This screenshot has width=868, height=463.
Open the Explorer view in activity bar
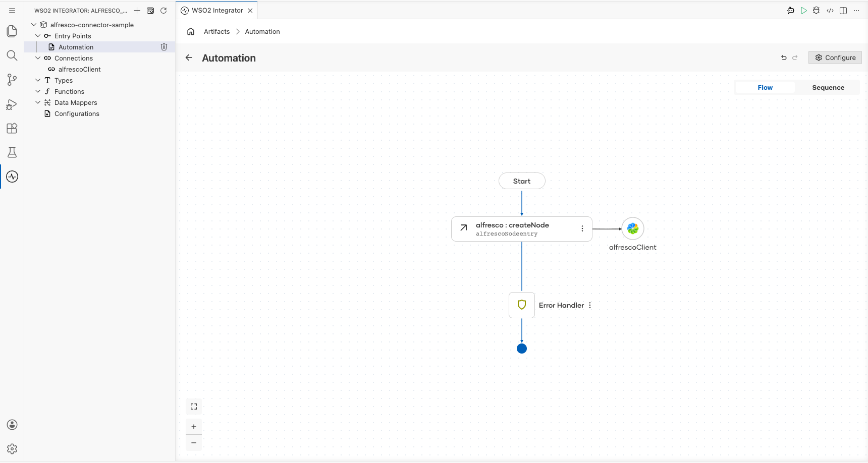click(x=12, y=31)
